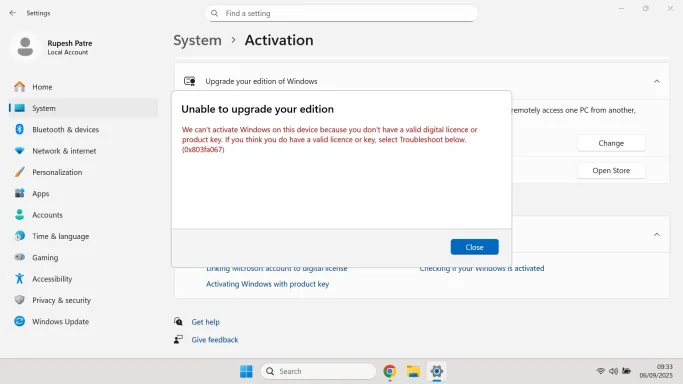Click the Get help link
The width and height of the screenshot is (683, 384).
206,322
